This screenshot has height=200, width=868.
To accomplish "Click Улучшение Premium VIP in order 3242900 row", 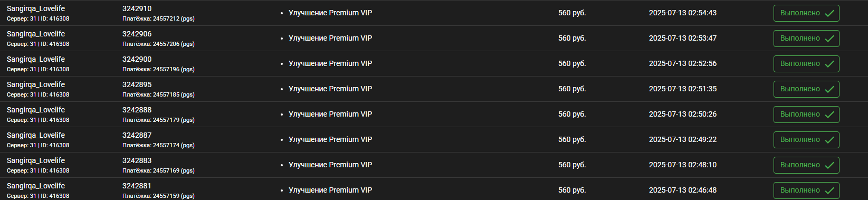I will click(330, 63).
